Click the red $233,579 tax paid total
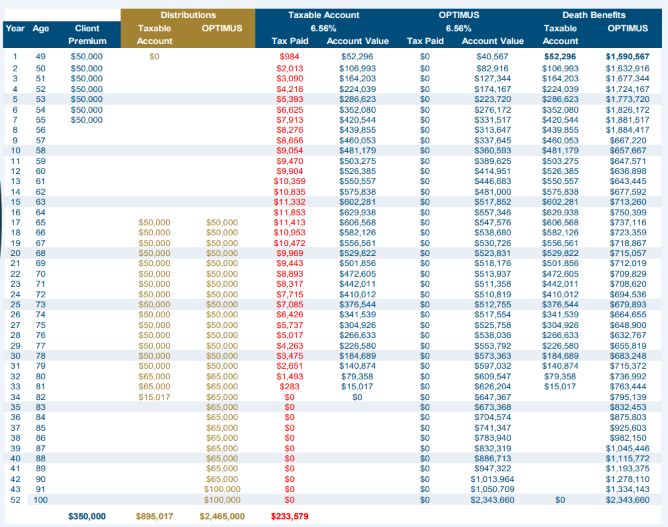Screen dimensions: 668x527 click(x=289, y=516)
